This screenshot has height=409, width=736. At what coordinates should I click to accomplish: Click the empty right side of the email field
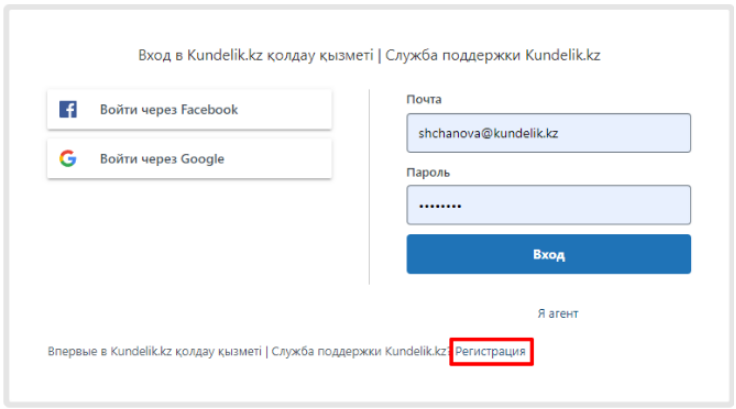point(630,132)
